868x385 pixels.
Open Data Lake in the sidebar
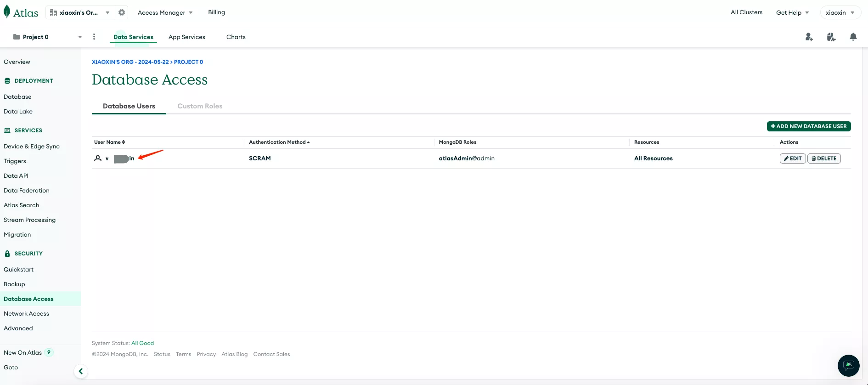(x=18, y=112)
